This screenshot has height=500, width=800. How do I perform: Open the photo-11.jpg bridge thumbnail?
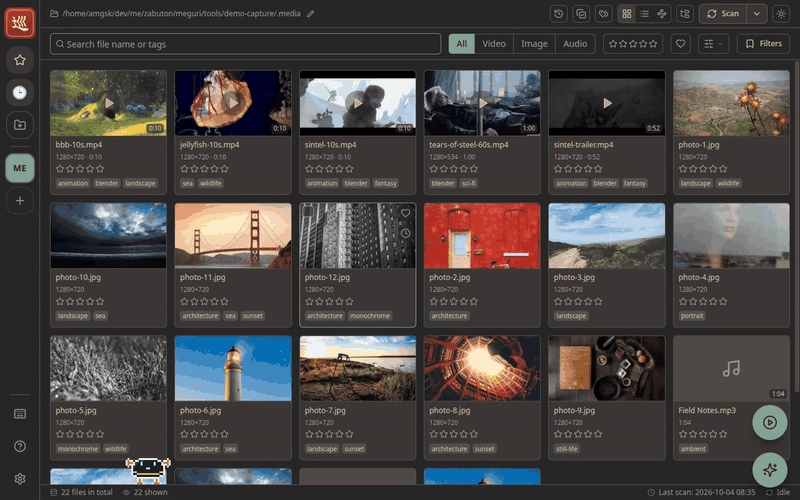tap(233, 236)
